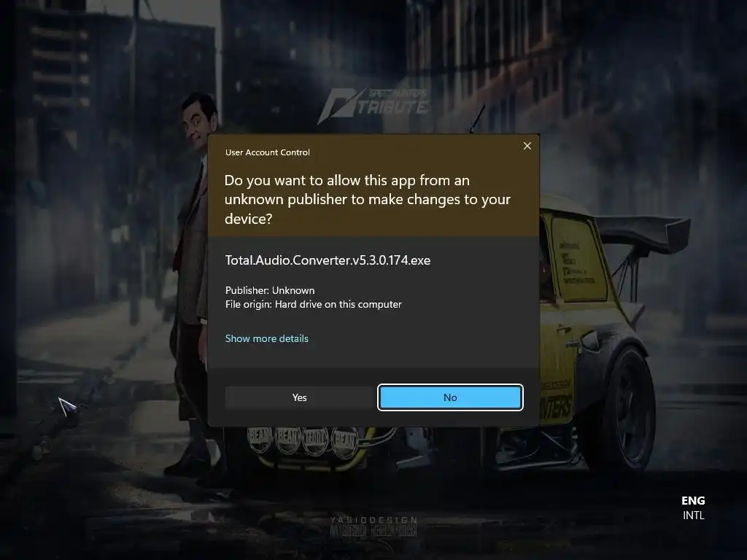747x560 pixels.
Task: Click the allow app from unknown publisher prompt
Action: pyautogui.click(x=368, y=200)
